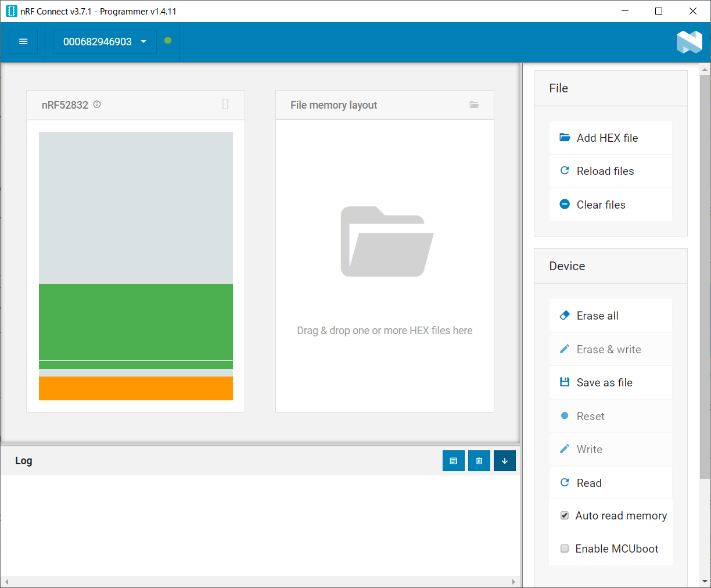This screenshot has height=588, width=711.
Task: Minimize the nRF Connect window
Action: [x=625, y=11]
